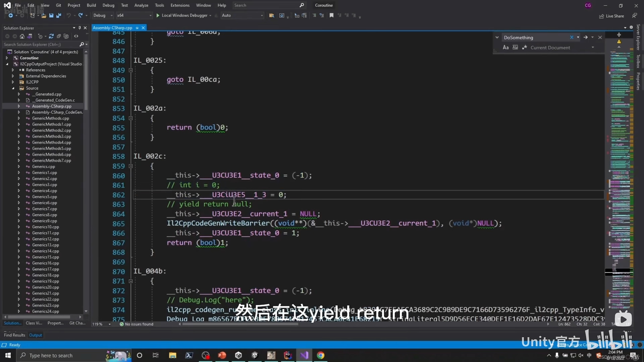Image resolution: width=644 pixels, height=362 pixels.
Task: Open the Analyze menu
Action: pyautogui.click(x=141, y=5)
